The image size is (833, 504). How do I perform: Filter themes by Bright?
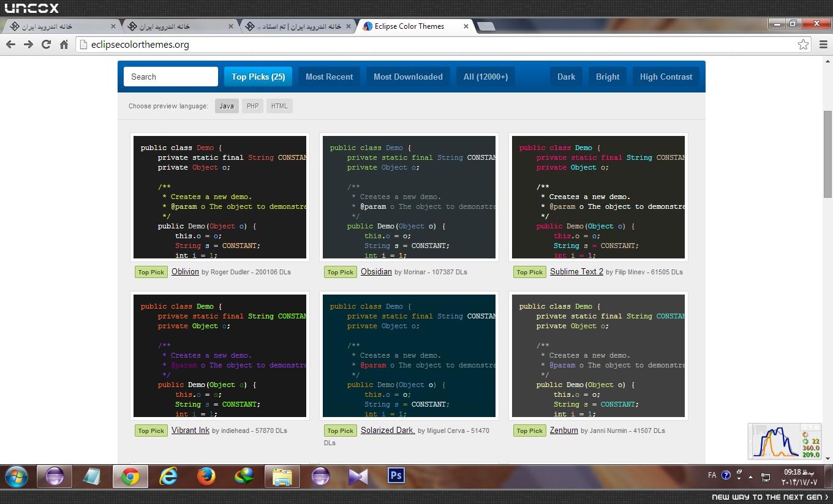[x=608, y=77]
